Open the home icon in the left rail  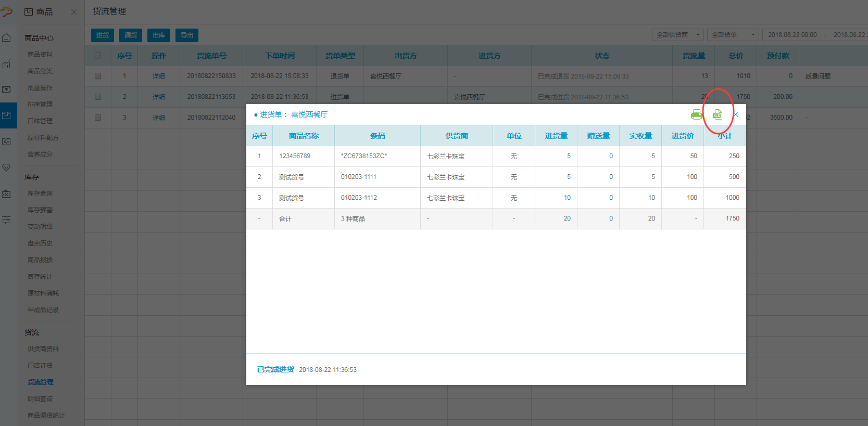pyautogui.click(x=6, y=37)
